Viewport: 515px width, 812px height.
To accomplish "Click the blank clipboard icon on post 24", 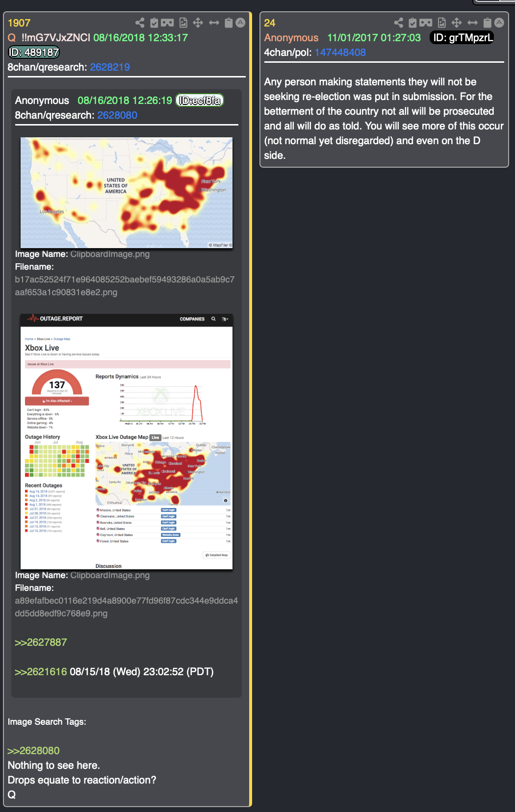I will point(488,23).
